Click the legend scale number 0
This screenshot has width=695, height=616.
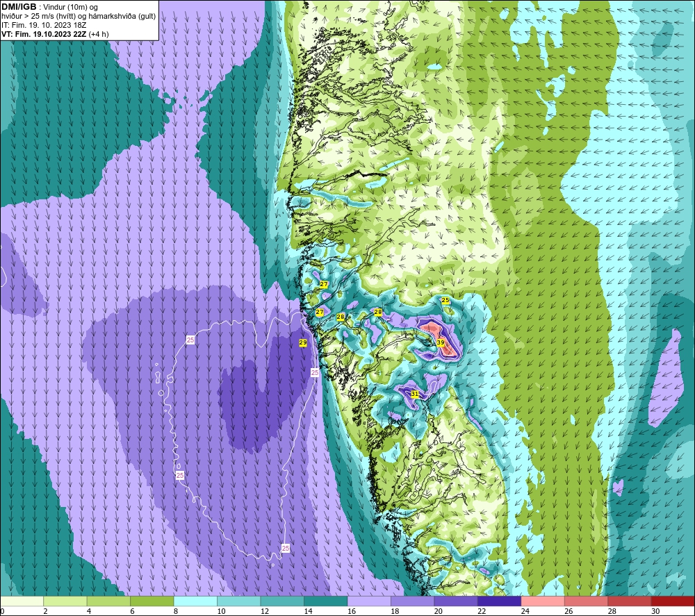pyautogui.click(x=2, y=611)
